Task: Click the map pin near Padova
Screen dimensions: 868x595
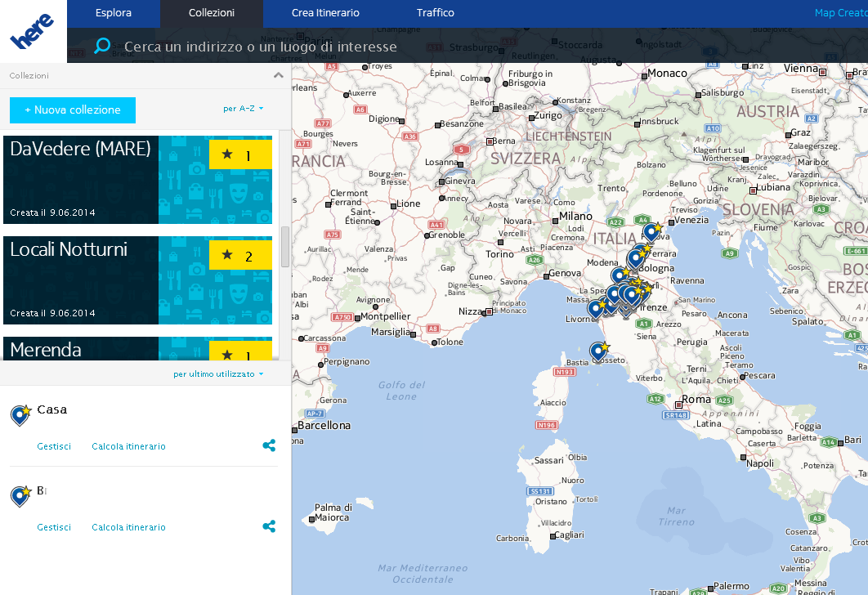Action: pyautogui.click(x=651, y=232)
